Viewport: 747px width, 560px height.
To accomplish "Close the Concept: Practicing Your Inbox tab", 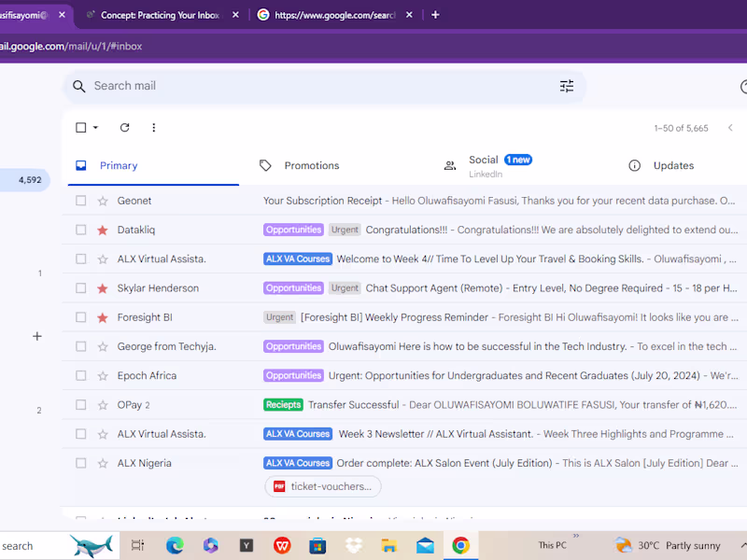I will (235, 15).
